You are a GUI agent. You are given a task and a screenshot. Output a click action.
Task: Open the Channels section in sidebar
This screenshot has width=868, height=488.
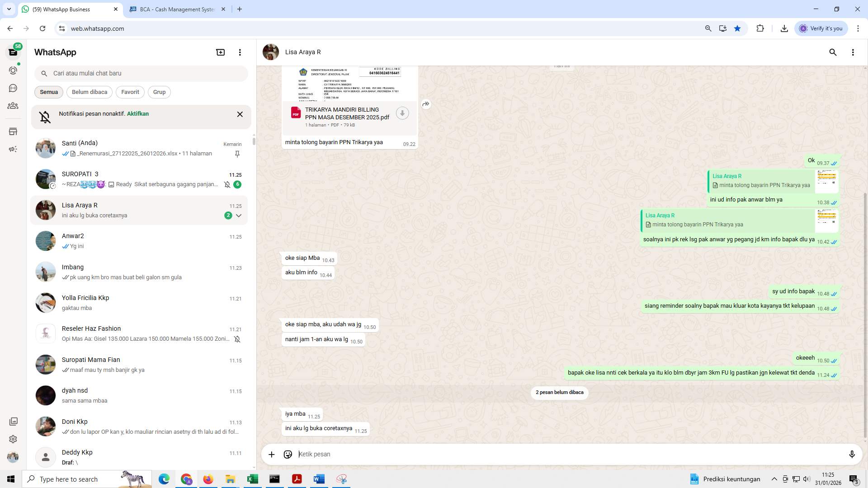[13, 88]
